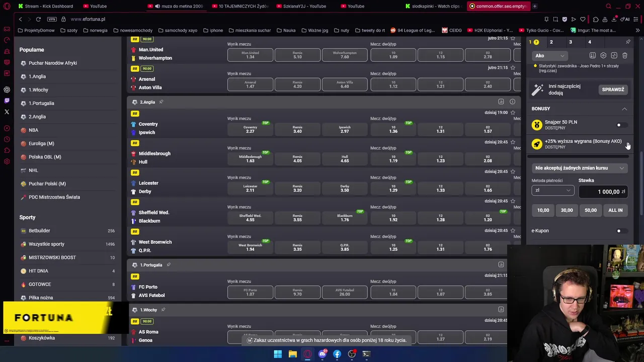Open Twitch from the browser sidebar
This screenshot has height=362, width=644.
(7, 101)
